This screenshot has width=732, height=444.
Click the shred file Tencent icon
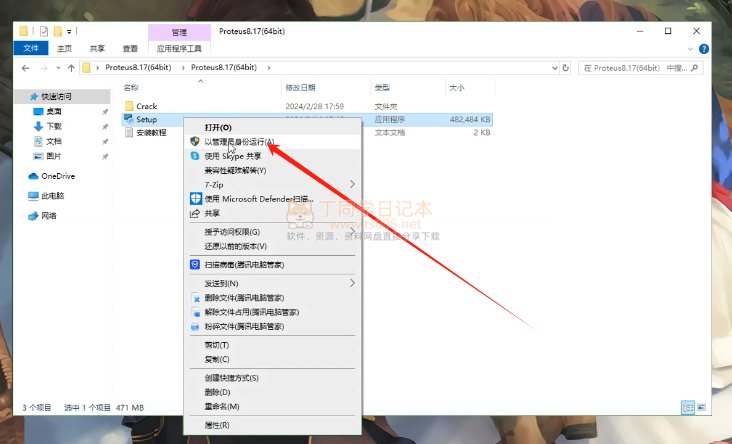point(196,327)
